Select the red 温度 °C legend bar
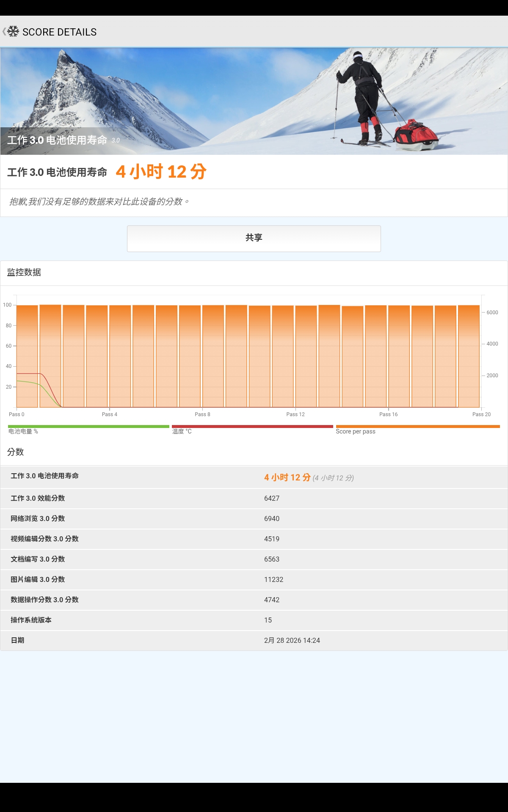The width and height of the screenshot is (508, 812). [252, 427]
